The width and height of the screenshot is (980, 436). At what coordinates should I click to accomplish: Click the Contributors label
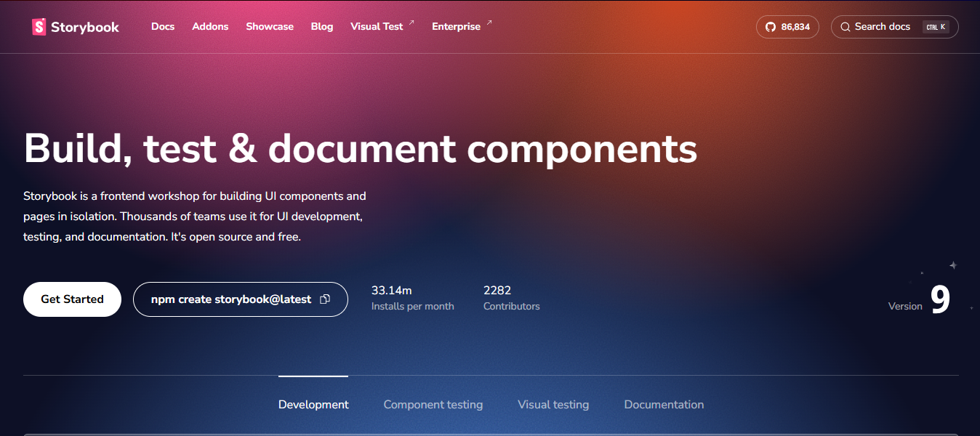512,307
